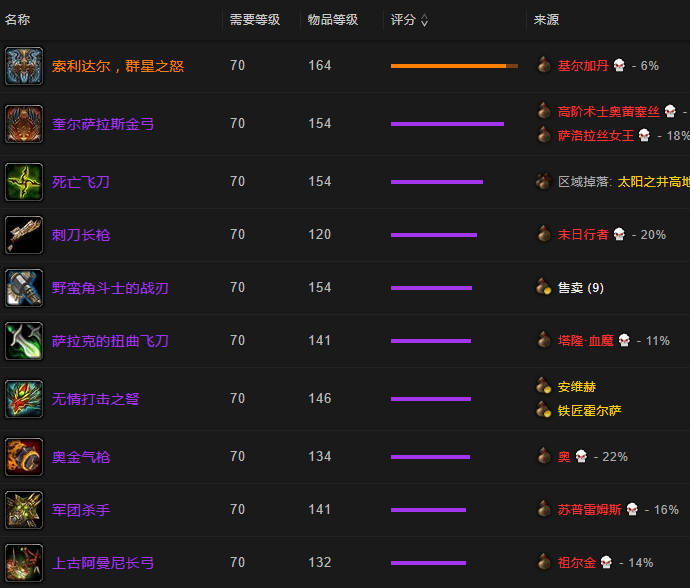Image resolution: width=690 pixels, height=588 pixels.
Task: Open the 苏普雷姆斯 source link
Action: pyautogui.click(x=589, y=510)
